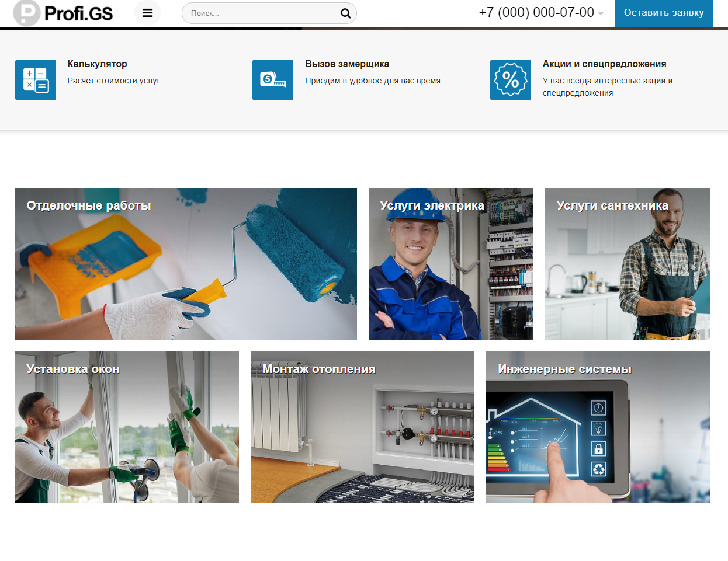Open the hamburger menu
The width and height of the screenshot is (728, 561).
(x=147, y=13)
